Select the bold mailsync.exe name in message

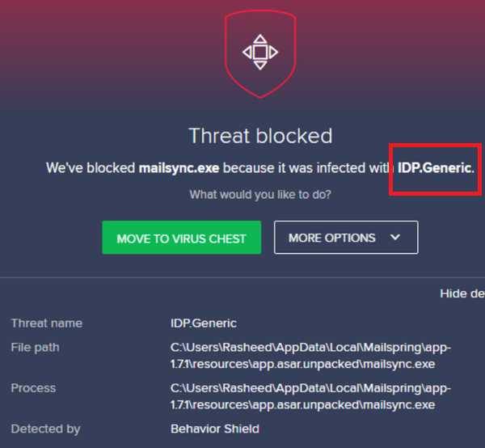click(x=179, y=168)
